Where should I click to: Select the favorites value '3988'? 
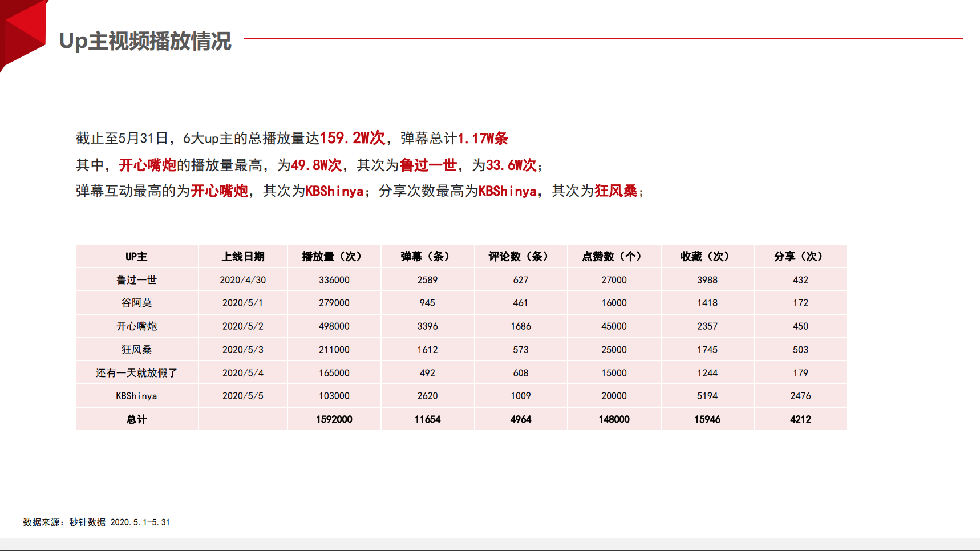point(707,280)
